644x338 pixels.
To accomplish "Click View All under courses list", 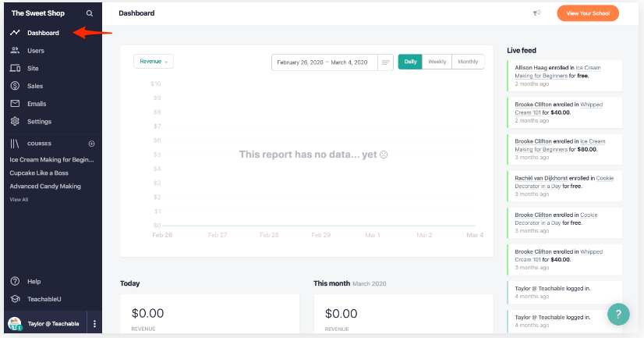I will (19, 200).
